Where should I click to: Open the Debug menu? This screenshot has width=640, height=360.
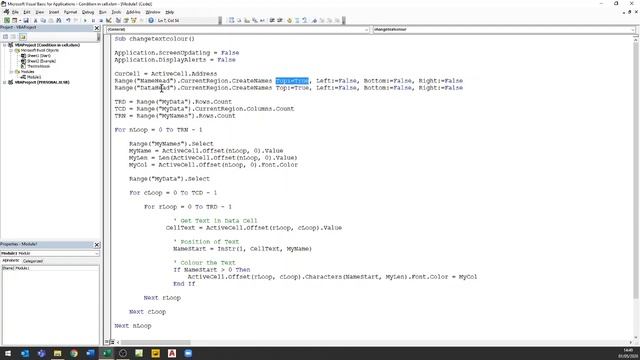pos(88,12)
